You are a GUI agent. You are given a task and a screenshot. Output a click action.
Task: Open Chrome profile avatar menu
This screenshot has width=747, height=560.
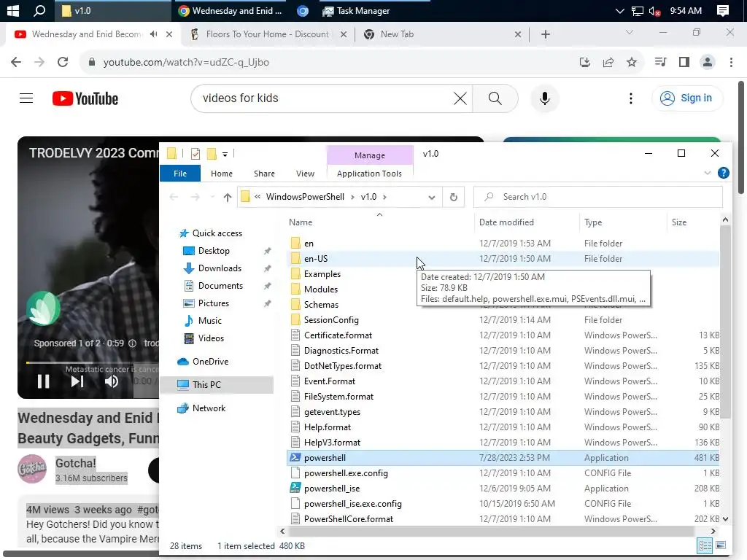(x=708, y=63)
